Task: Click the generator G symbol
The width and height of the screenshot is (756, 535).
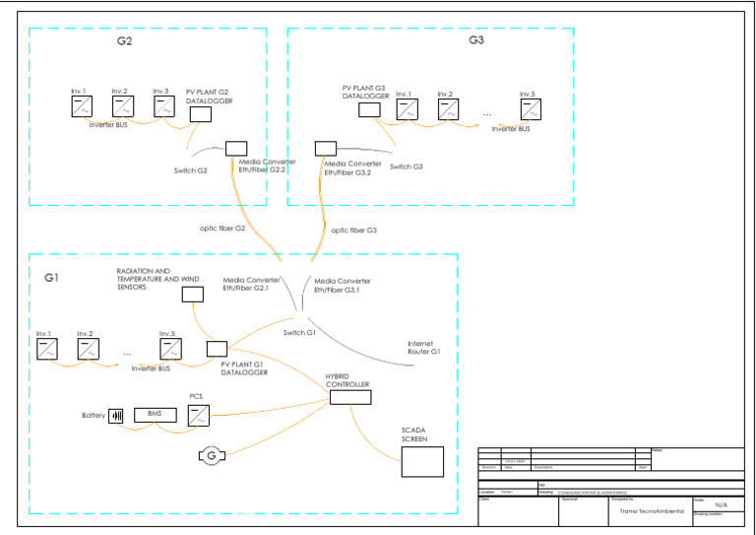Action: (x=212, y=455)
